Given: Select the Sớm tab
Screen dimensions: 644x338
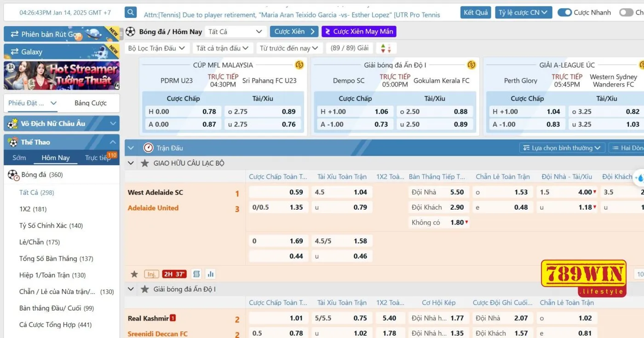Looking at the screenshot, I should tap(19, 158).
